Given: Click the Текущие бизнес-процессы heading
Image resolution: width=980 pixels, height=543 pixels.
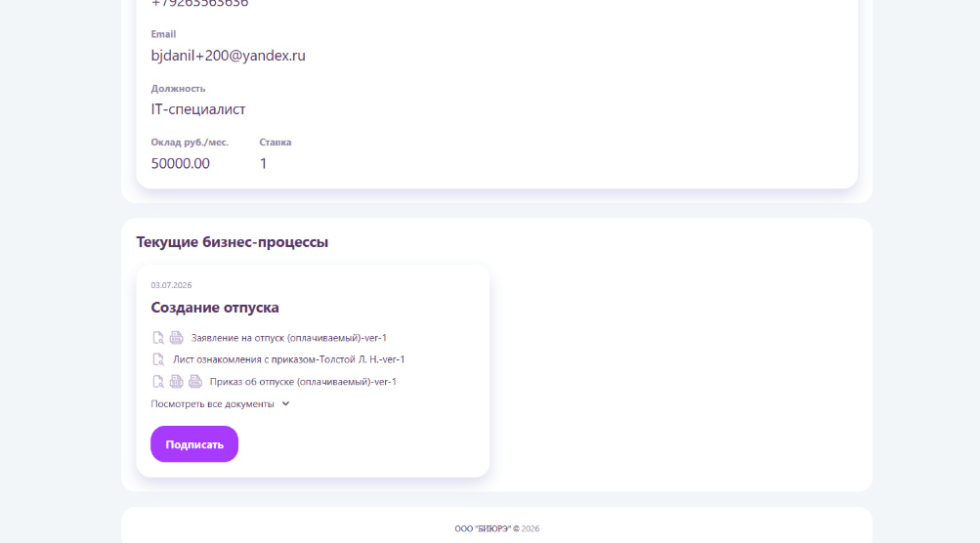Looking at the screenshot, I should [232, 242].
